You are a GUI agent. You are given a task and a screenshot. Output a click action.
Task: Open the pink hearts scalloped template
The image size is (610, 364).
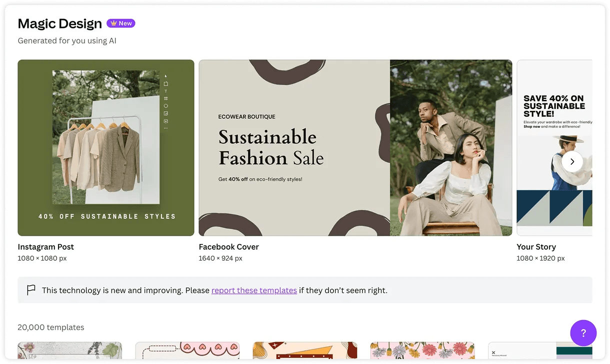pos(187,351)
